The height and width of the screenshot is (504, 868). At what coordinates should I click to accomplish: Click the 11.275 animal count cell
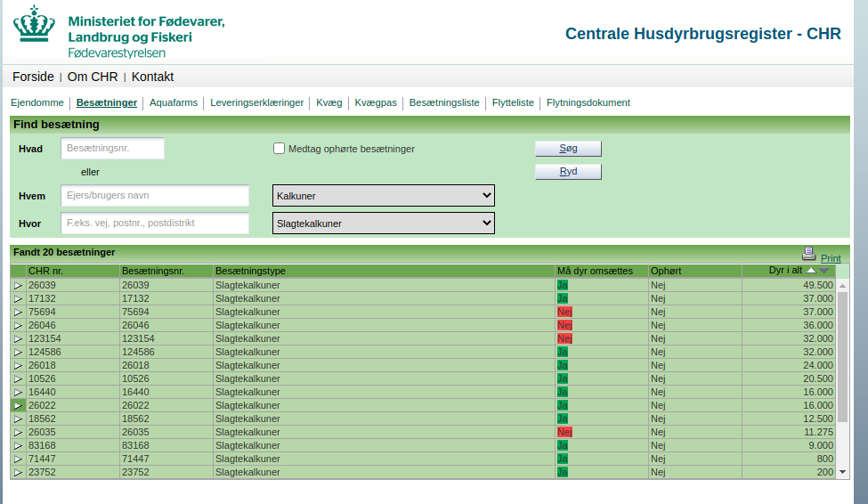[x=789, y=432]
